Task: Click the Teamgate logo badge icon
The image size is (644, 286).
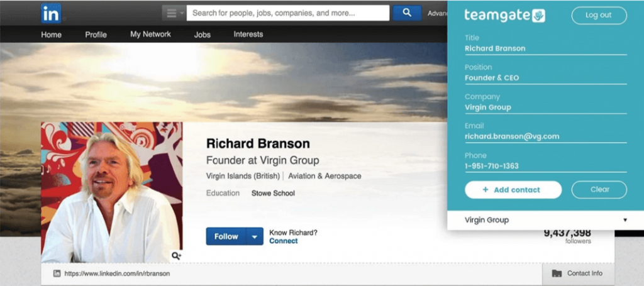Action: (538, 16)
